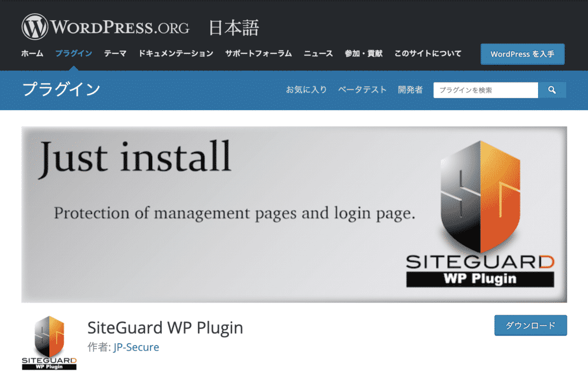Open the お気に入り link
588x388 pixels.
click(307, 90)
